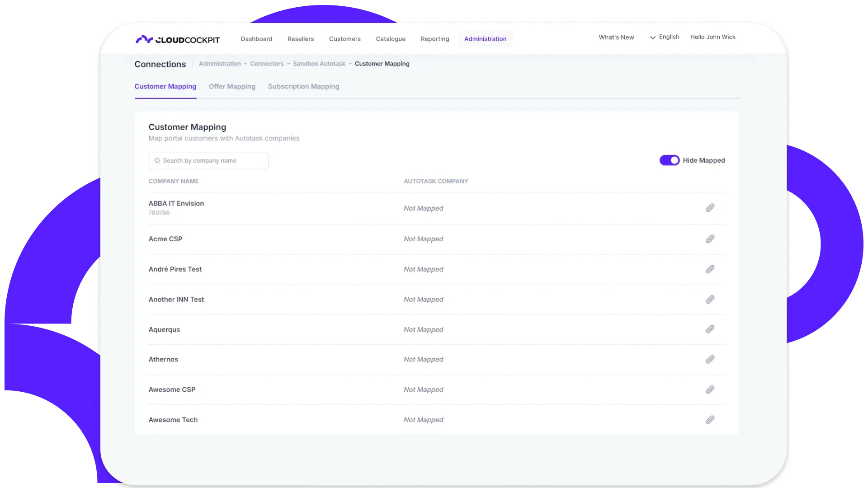The width and height of the screenshot is (868, 488).
Task: Open the Customers menu item
Action: pyautogui.click(x=344, y=39)
